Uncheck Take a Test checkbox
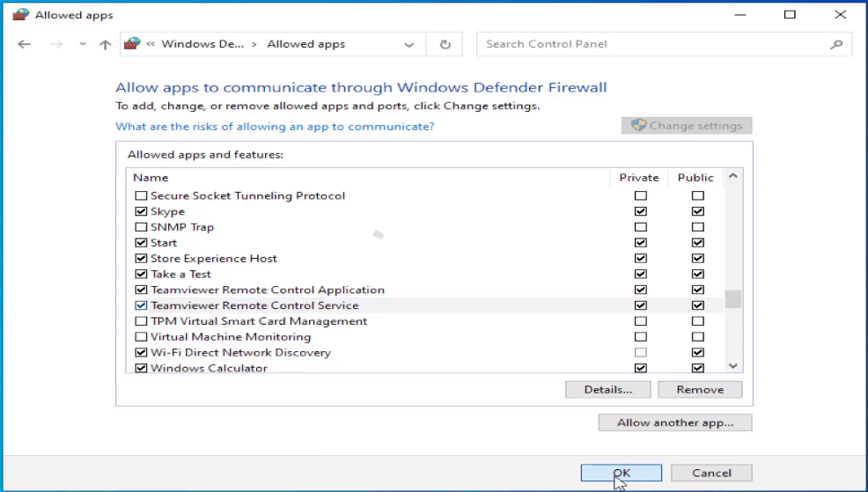The width and height of the screenshot is (868, 492). tap(141, 274)
